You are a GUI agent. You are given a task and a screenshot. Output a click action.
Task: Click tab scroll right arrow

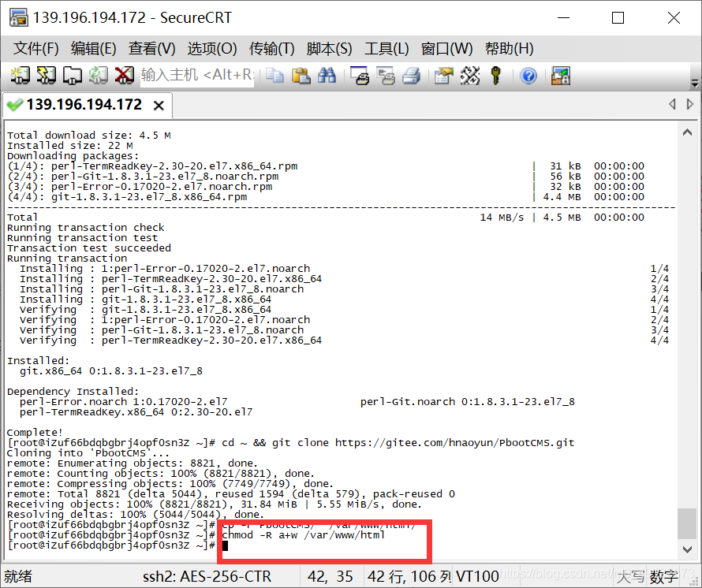690,104
